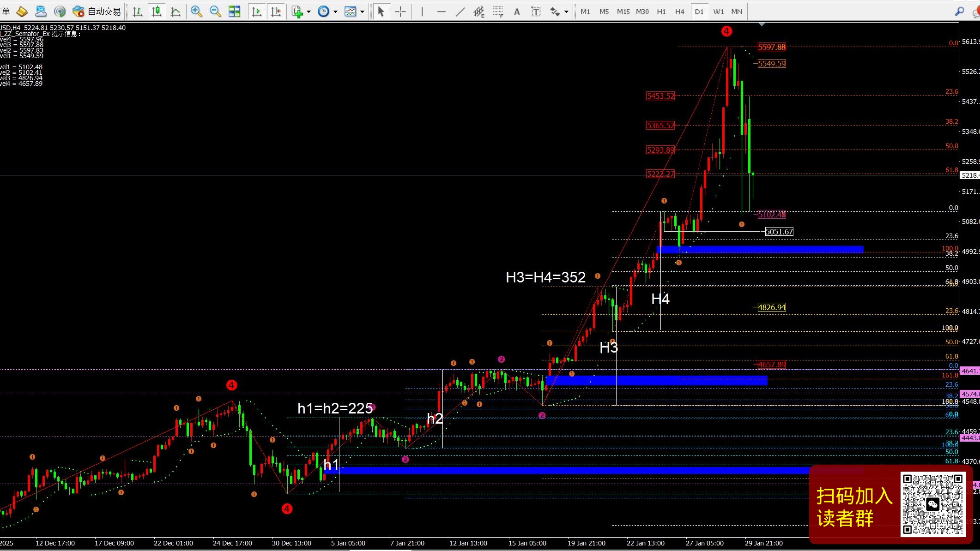Click the Zoom In magnifier icon

point(196,12)
